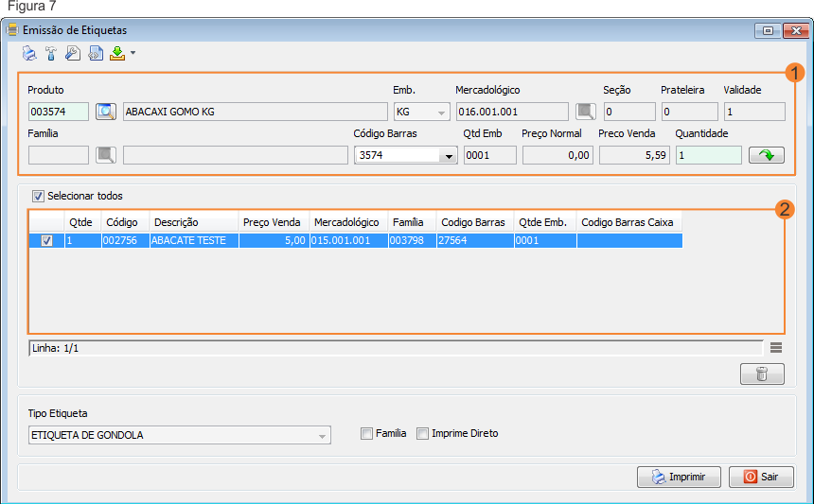
Task: Toggle checkbox on ABACATE TESTE row
Action: point(47,241)
